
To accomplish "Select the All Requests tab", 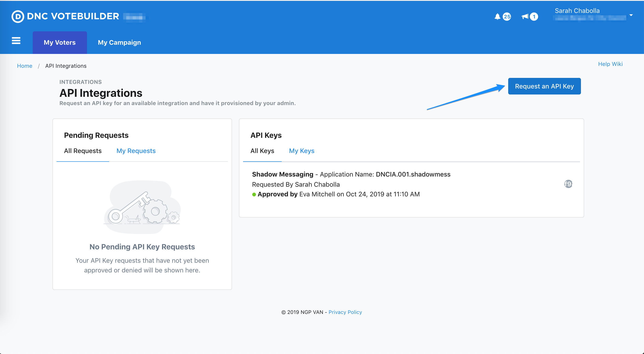I will [83, 151].
